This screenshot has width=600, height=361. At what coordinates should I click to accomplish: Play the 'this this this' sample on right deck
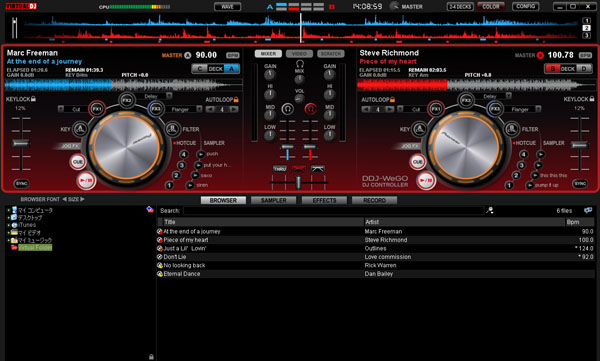click(535, 175)
